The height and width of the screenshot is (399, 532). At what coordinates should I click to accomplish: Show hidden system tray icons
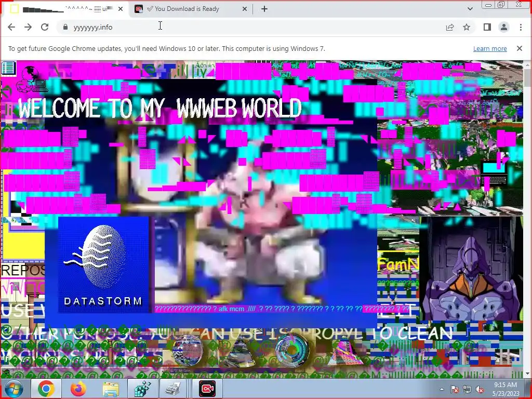(442, 389)
